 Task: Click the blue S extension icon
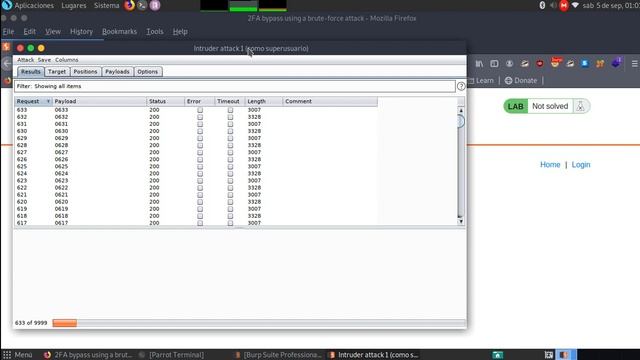[585, 64]
